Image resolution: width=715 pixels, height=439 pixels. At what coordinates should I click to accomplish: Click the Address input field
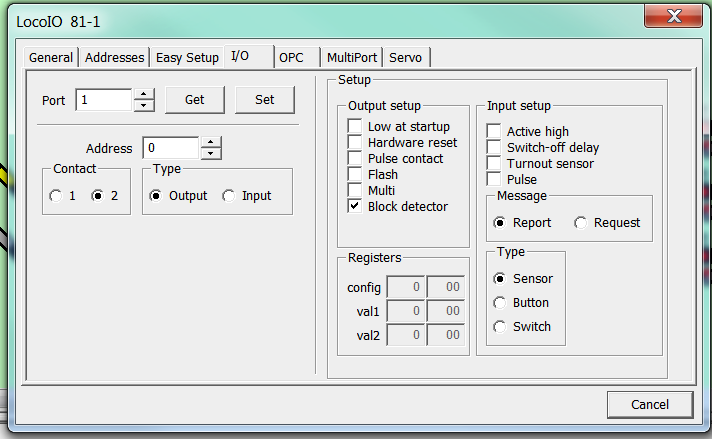170,148
